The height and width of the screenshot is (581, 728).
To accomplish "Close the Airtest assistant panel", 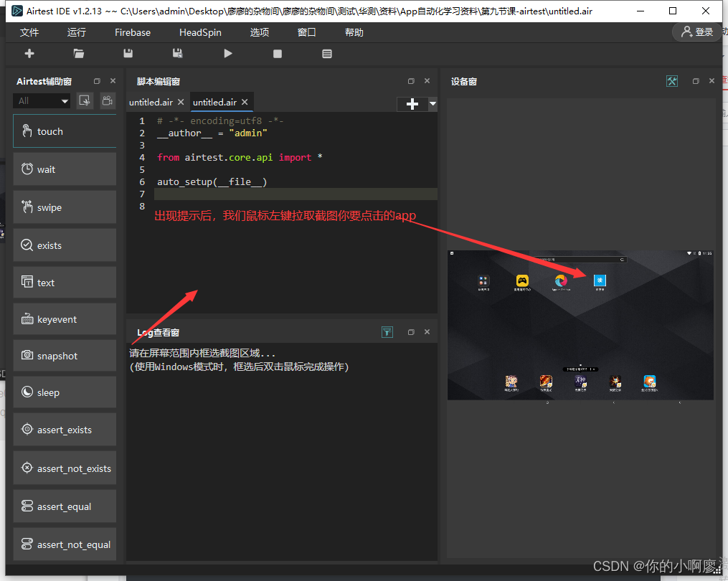I will click(x=113, y=81).
